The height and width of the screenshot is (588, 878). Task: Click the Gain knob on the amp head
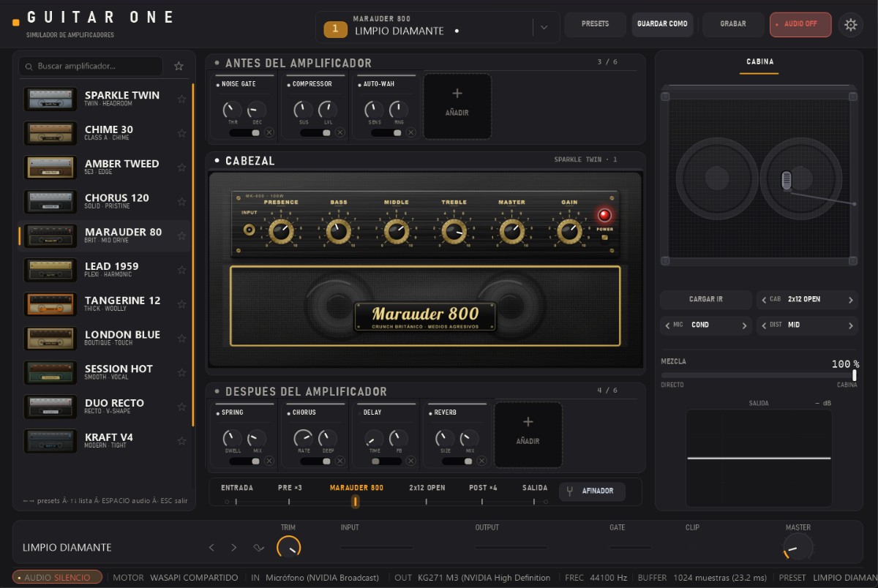pyautogui.click(x=569, y=232)
